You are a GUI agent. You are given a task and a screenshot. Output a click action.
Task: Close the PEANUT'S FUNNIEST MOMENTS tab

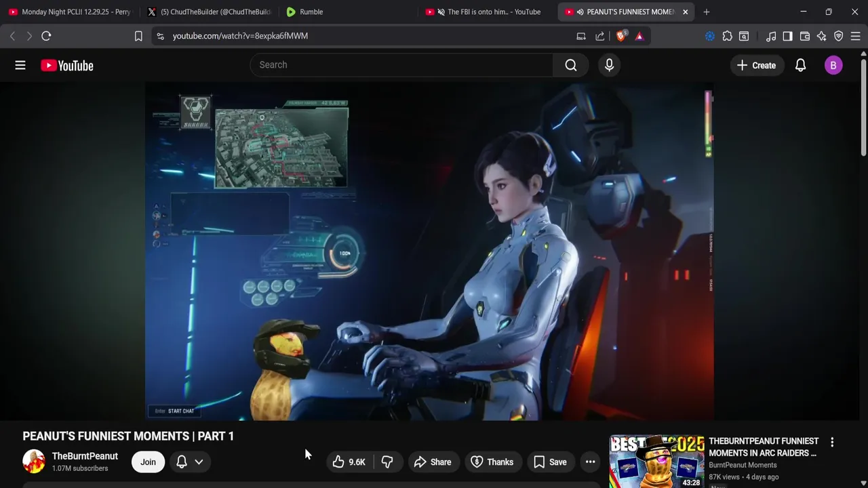pos(685,12)
